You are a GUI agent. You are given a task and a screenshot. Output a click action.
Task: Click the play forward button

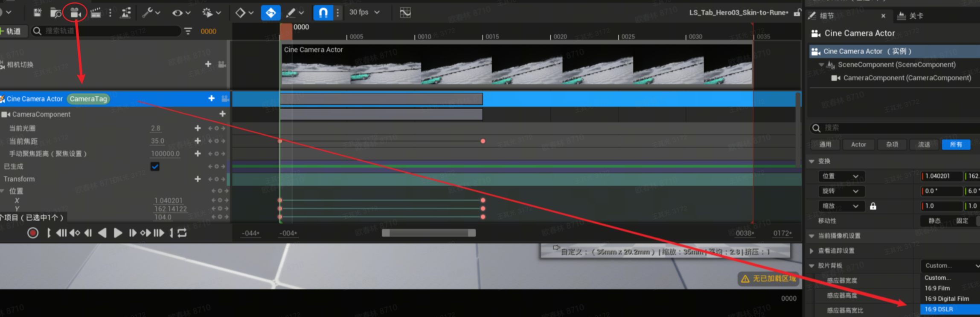(x=118, y=233)
